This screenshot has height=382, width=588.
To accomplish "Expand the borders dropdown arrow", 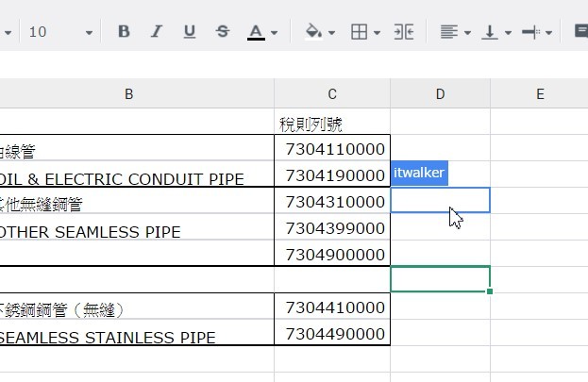I will point(377,33).
